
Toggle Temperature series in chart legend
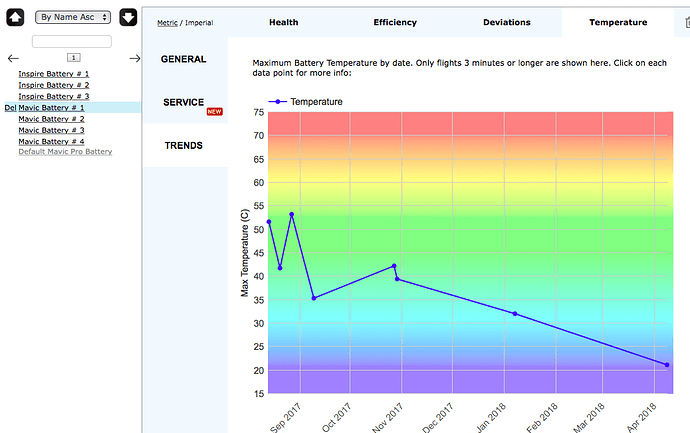(305, 102)
